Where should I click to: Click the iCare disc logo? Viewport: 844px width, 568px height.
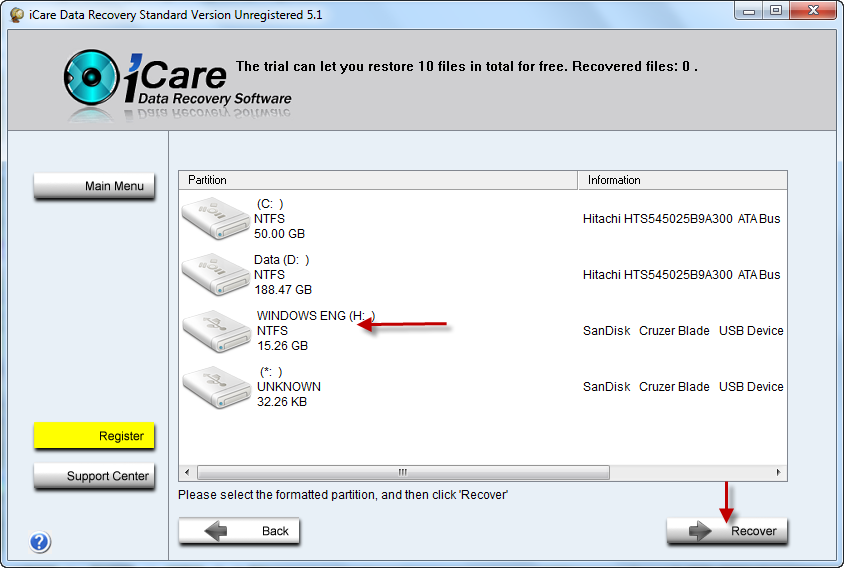(91, 77)
